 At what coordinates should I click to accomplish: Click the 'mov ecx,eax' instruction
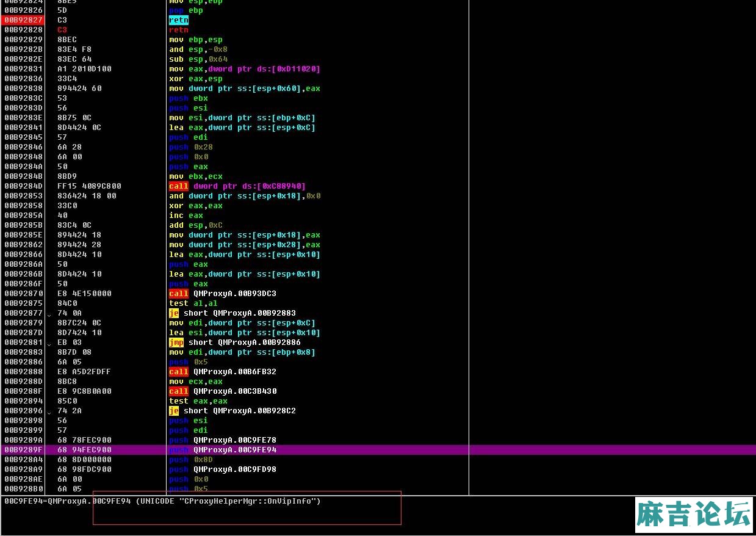(x=196, y=382)
